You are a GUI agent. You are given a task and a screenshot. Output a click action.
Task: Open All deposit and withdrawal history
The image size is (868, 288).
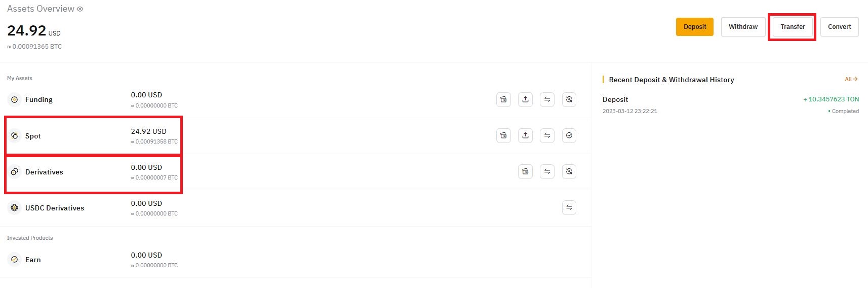coord(851,79)
